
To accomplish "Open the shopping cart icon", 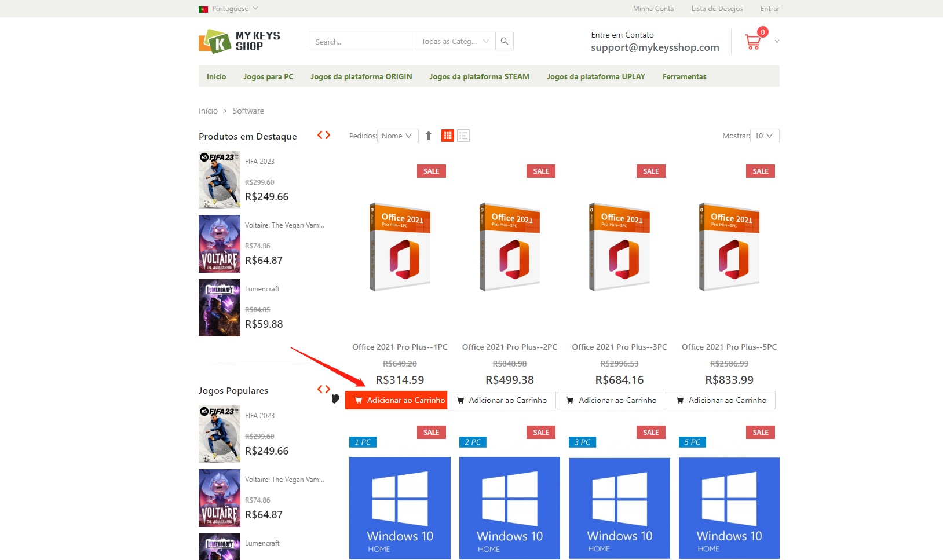I will point(753,42).
